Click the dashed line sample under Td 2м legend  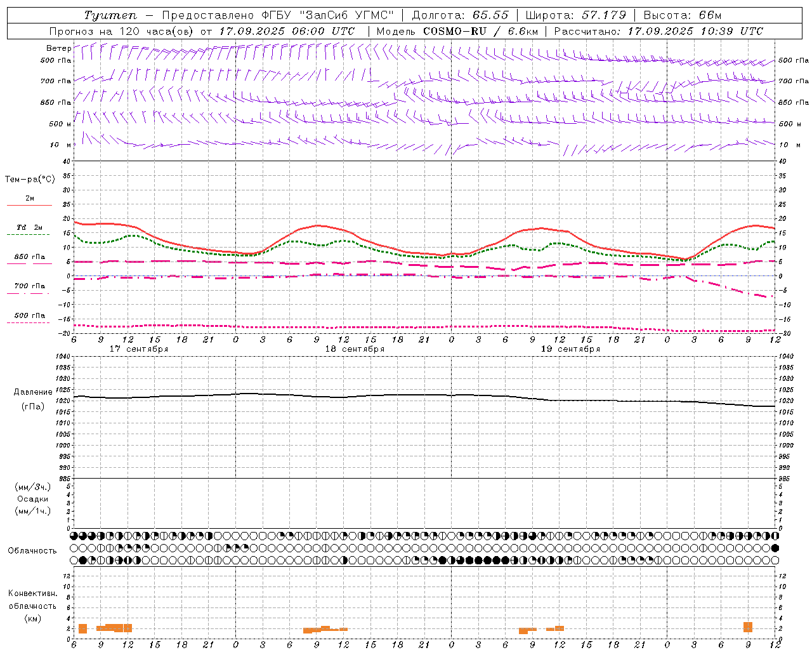click(28, 235)
